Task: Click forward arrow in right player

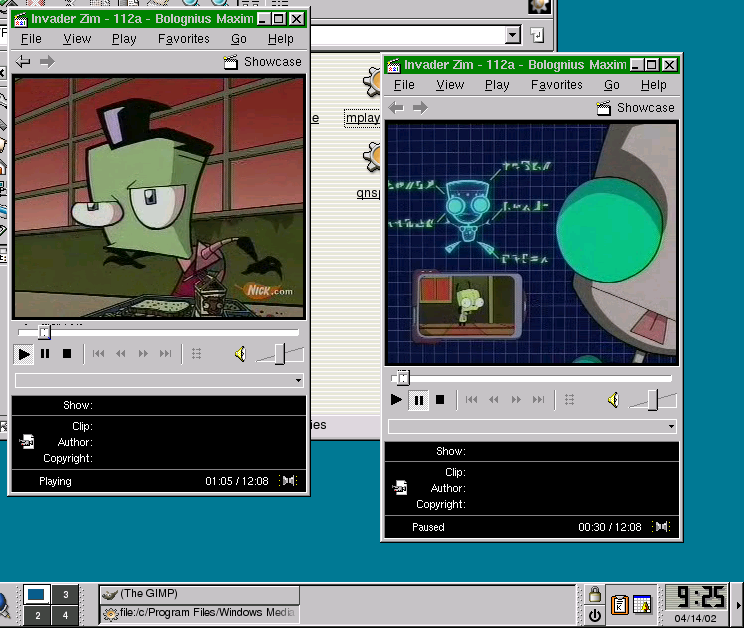Action: (420, 108)
